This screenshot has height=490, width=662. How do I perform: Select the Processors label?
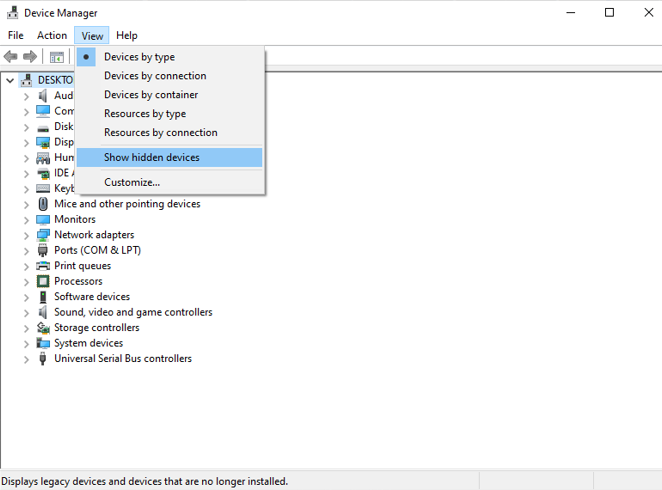click(78, 281)
